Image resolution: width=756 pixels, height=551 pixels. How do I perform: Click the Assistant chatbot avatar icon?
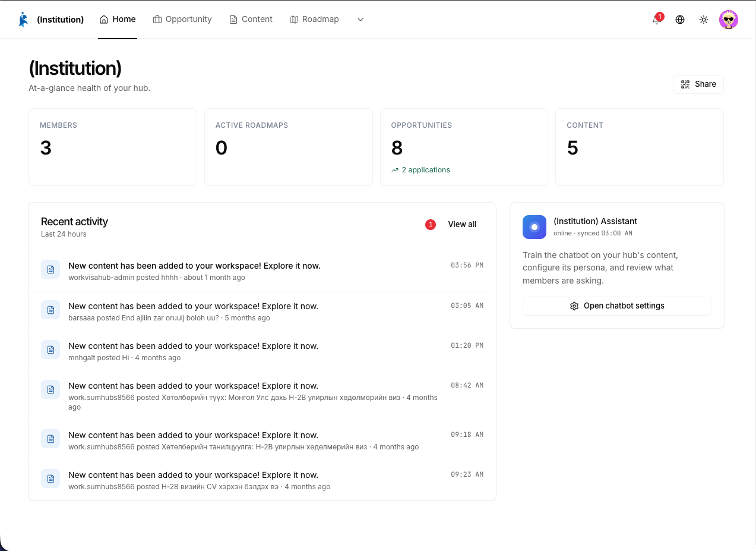click(534, 227)
